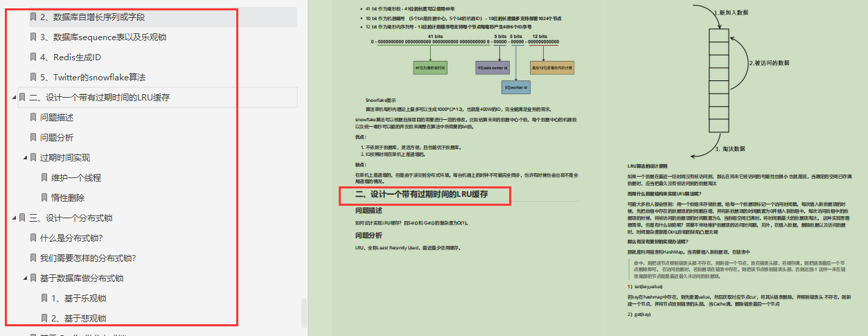Click the 1) set(key,value) line
Viewport: 868px width, 336px height.
click(x=646, y=286)
